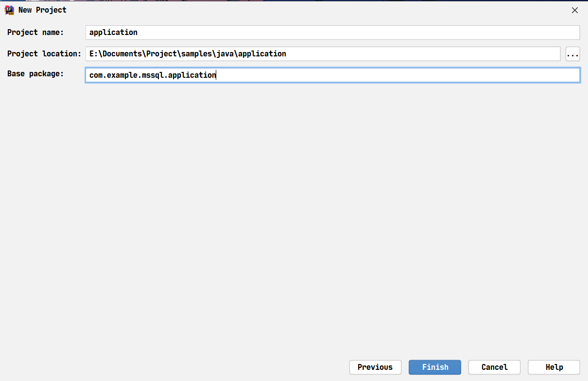
Task: Click the 'Project location:' label
Action: tap(44, 54)
